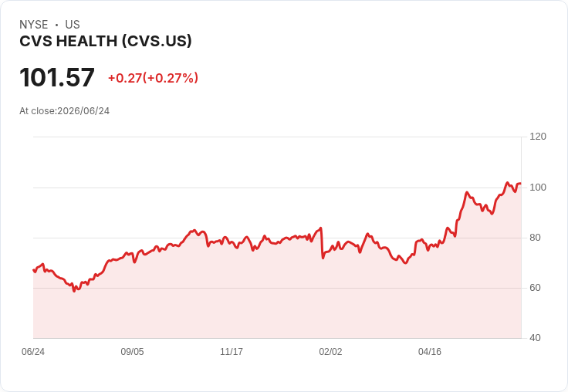568x392 pixels.
Task: Click the starting point of the price line
Action: click(34, 270)
